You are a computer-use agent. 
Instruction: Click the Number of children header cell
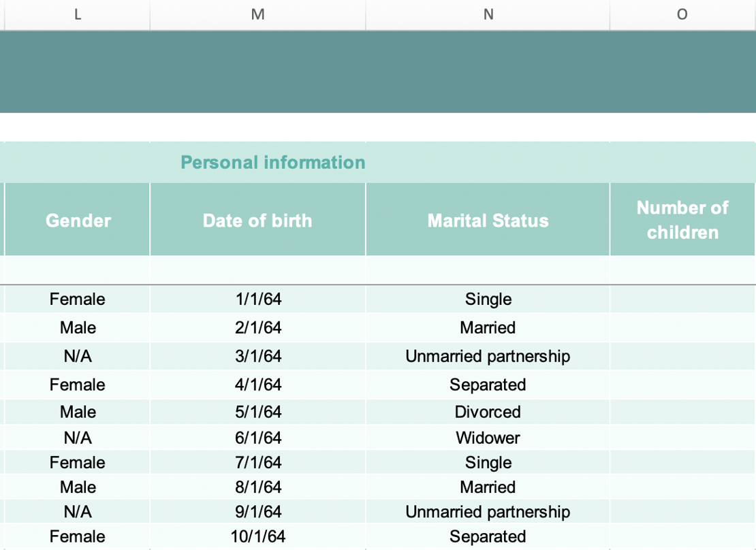682,219
